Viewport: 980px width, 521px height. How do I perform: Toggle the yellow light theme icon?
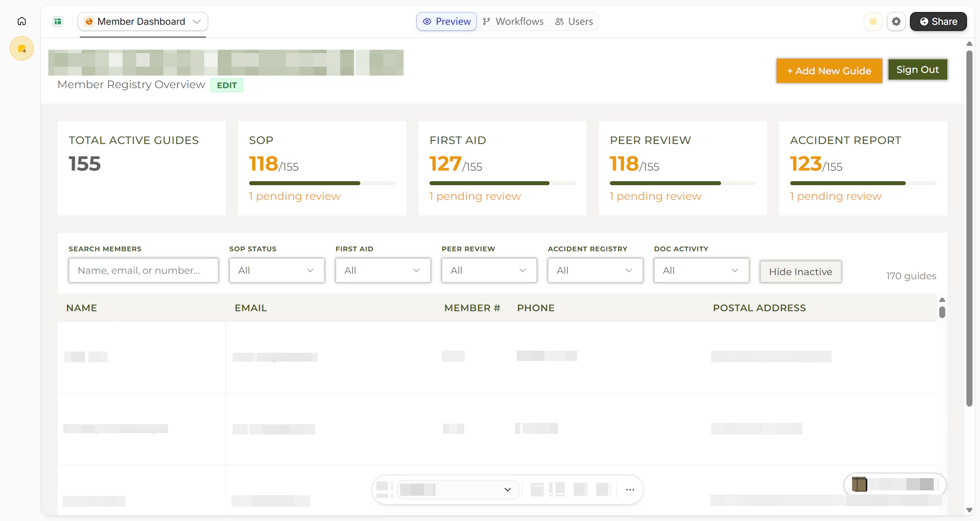coord(873,21)
